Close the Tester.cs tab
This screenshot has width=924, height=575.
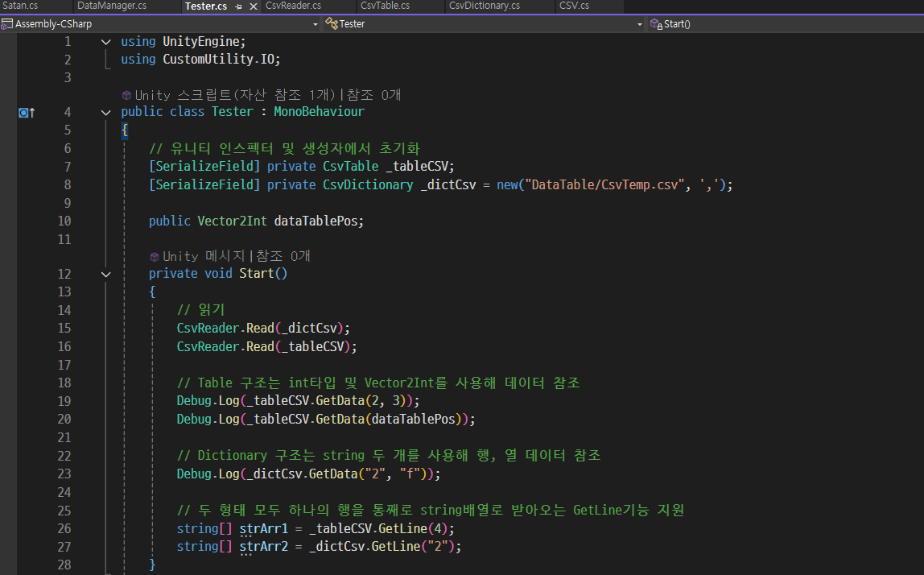254,6
